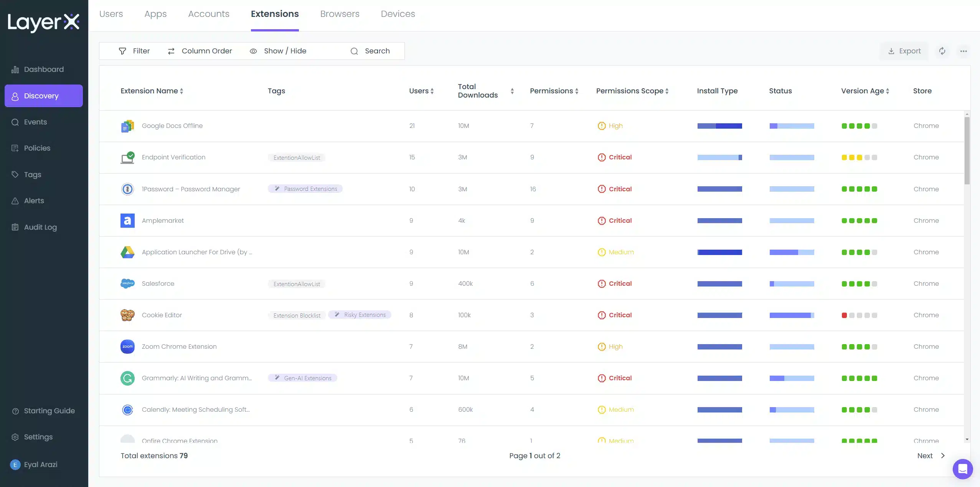This screenshot has height=487, width=980.
Task: Switch to the Browsers tab
Action: [x=340, y=14]
